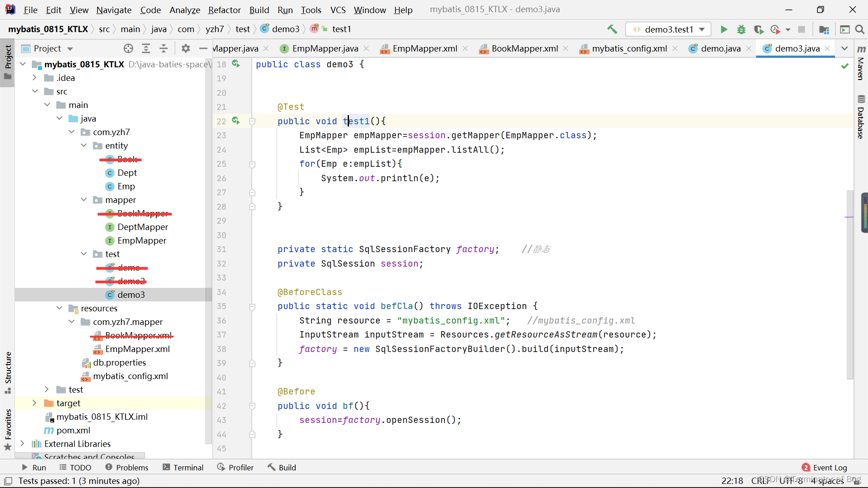This screenshot has width=868, height=488.
Task: Select opened file locate target icon
Action: [128, 48]
